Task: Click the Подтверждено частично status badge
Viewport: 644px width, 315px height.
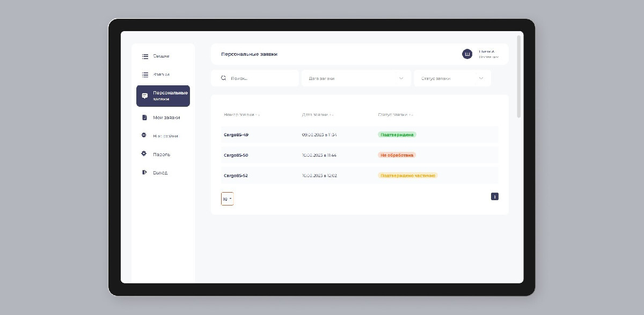Action: (x=408, y=175)
